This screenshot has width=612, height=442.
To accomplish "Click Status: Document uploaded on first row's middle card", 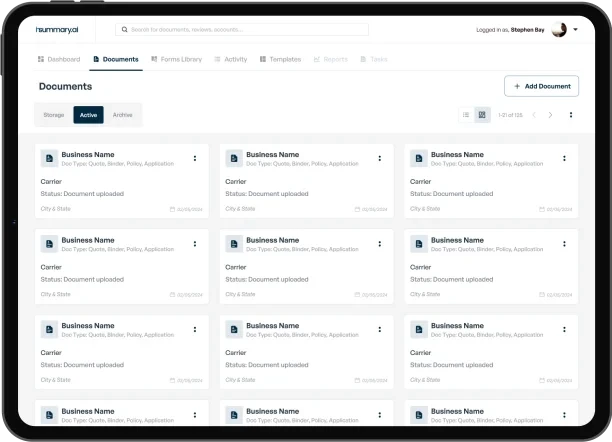I will pos(267,194).
